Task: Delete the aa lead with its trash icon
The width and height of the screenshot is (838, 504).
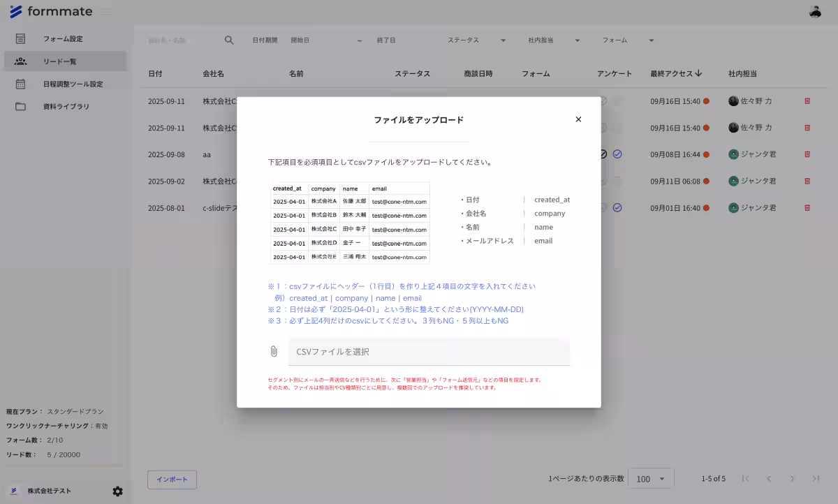Action: pyautogui.click(x=807, y=154)
